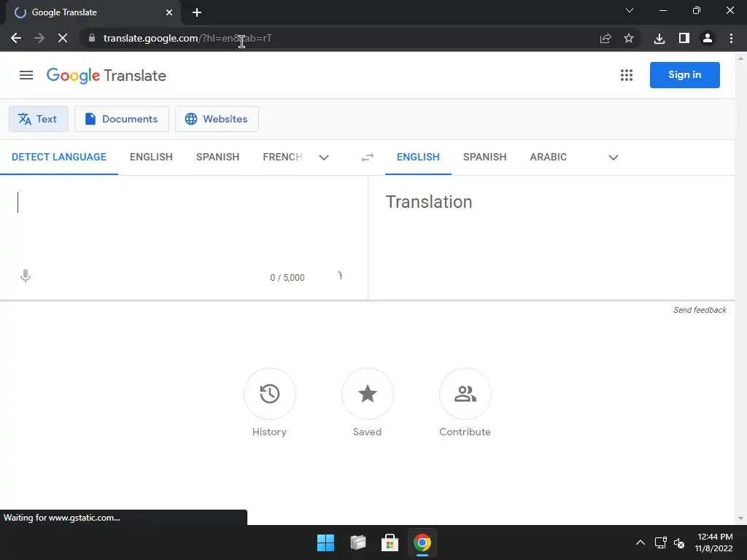Toggle Chrome side panel

(x=684, y=38)
